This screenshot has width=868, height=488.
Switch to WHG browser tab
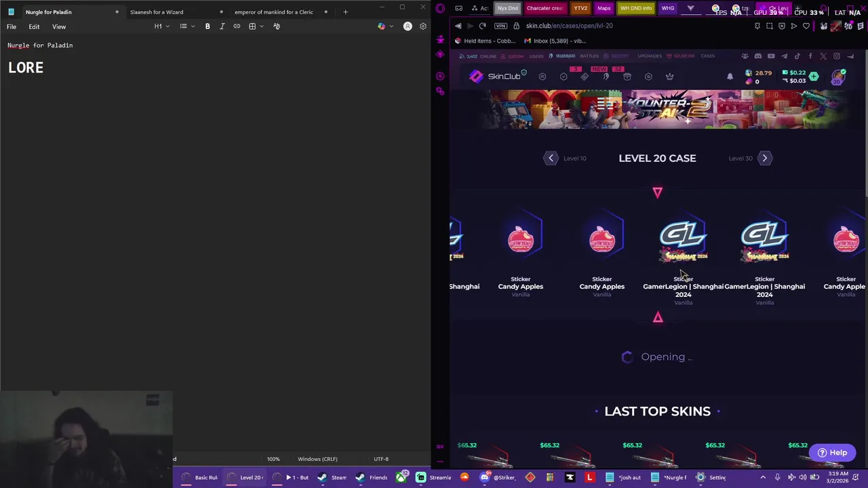pyautogui.click(x=668, y=8)
